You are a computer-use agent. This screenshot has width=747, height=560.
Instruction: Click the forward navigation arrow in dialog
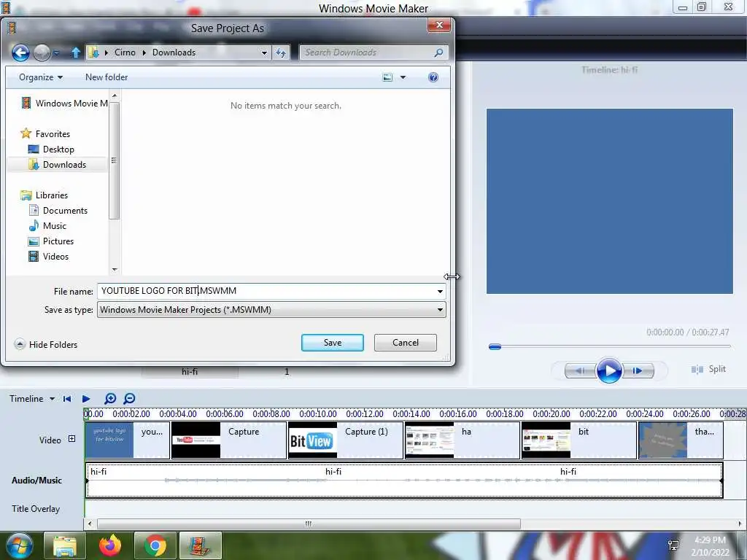[x=42, y=52]
